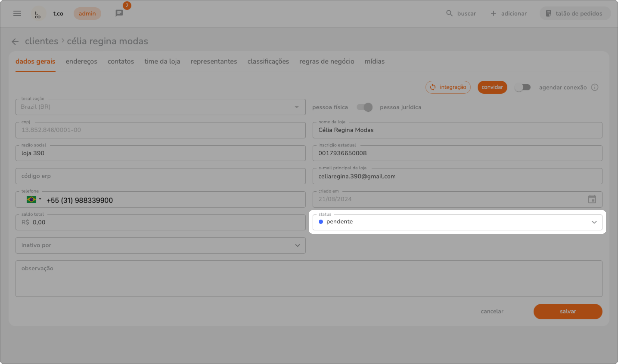Open the calendar icon in criado em
This screenshot has height=364, width=618.
[x=592, y=199]
